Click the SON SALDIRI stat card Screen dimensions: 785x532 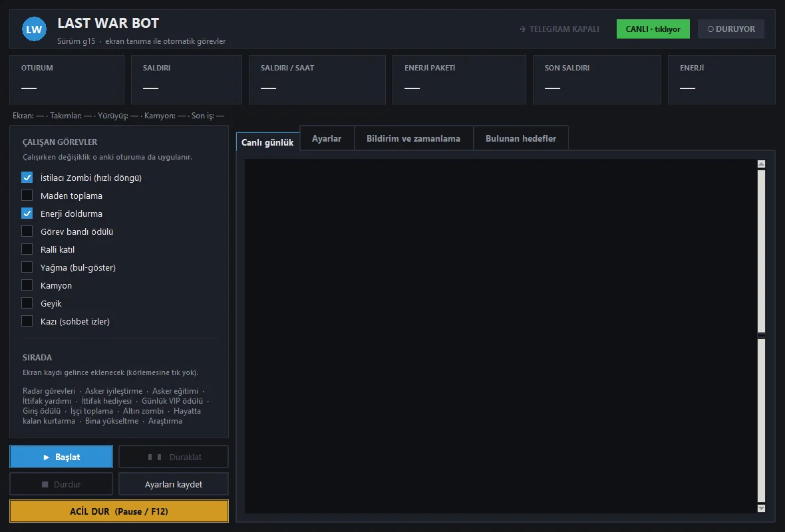(x=597, y=80)
